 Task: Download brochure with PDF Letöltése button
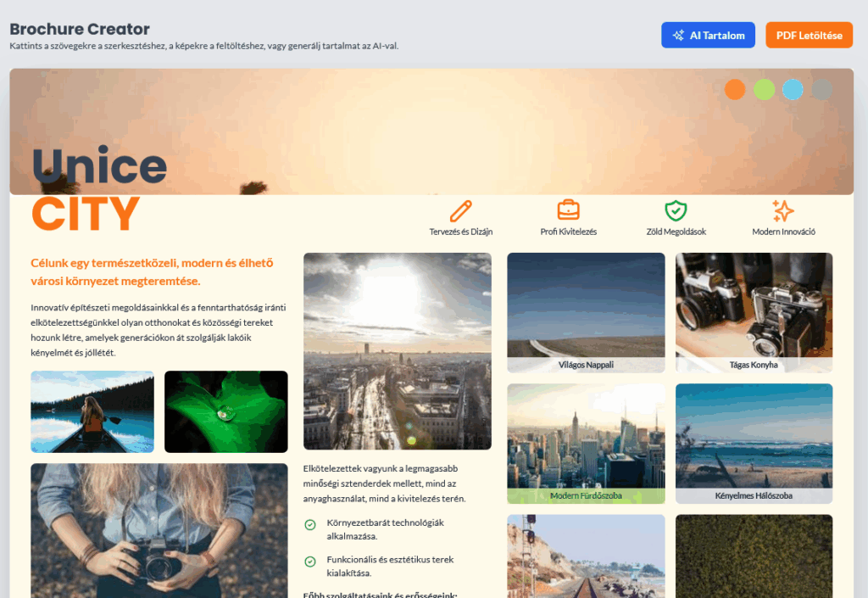click(809, 35)
